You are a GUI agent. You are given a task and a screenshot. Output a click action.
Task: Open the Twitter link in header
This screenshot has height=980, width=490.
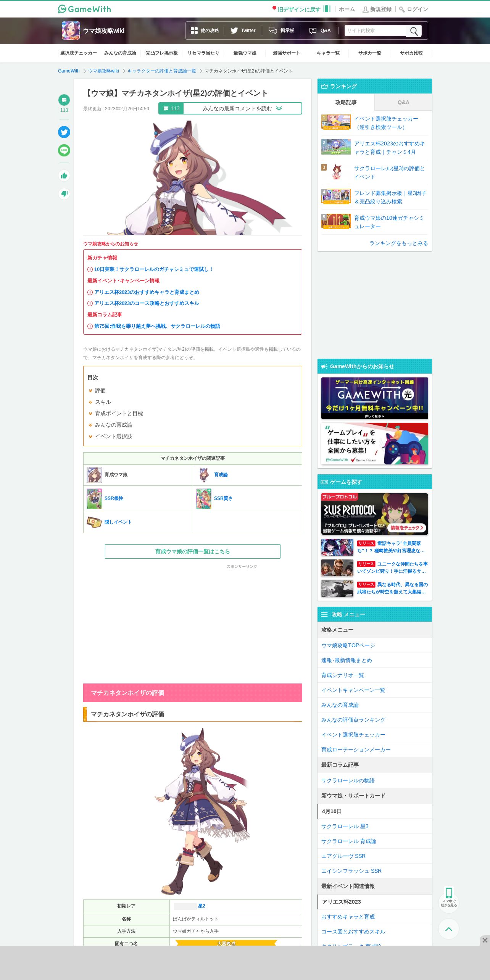coord(243,31)
